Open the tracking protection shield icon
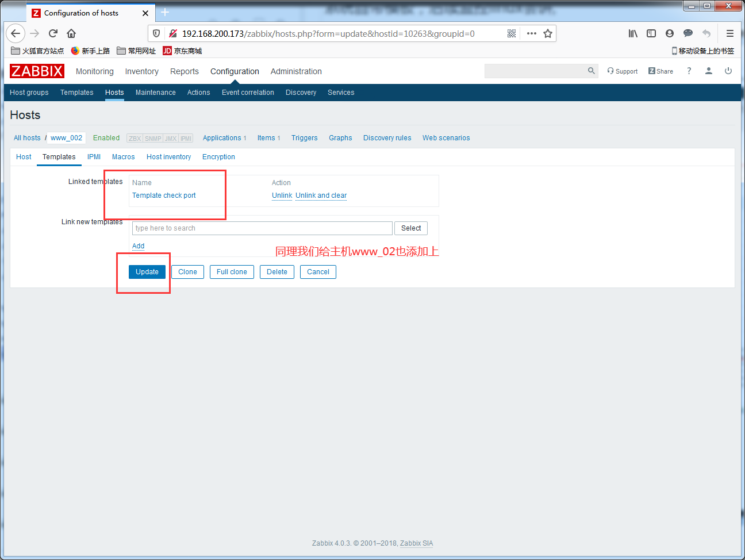Screen dimensions: 745x560 156,33
